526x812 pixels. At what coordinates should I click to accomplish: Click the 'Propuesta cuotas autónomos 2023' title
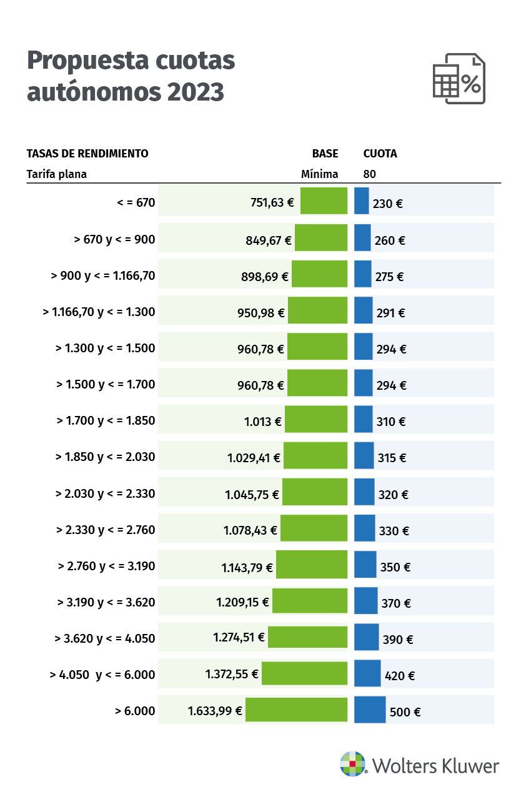pos(131,76)
